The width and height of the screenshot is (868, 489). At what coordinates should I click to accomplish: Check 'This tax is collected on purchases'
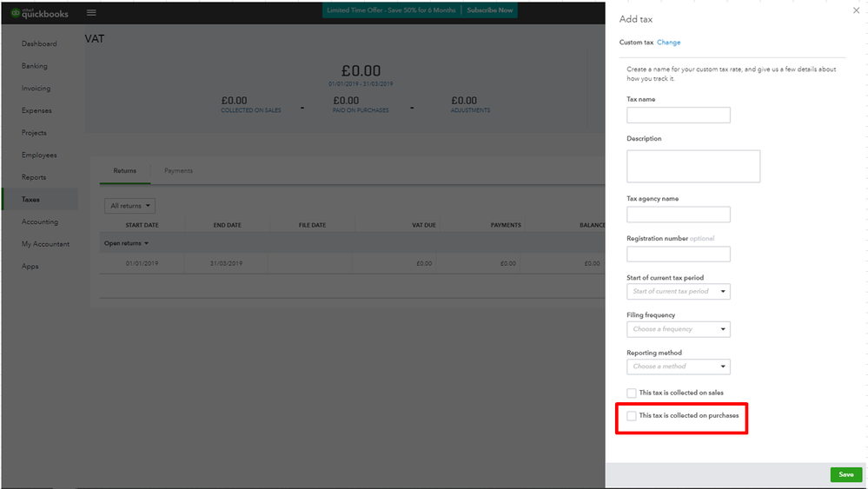[631, 415]
